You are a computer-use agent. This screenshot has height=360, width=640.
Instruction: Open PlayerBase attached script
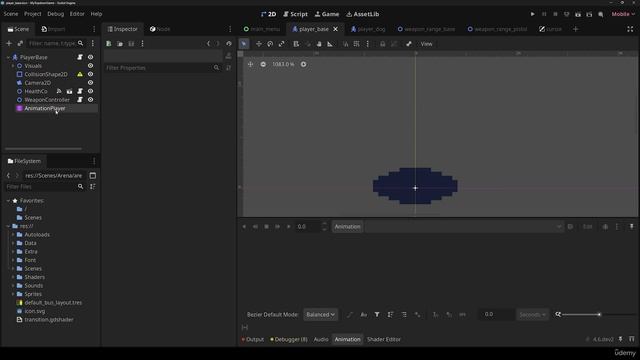point(80,57)
